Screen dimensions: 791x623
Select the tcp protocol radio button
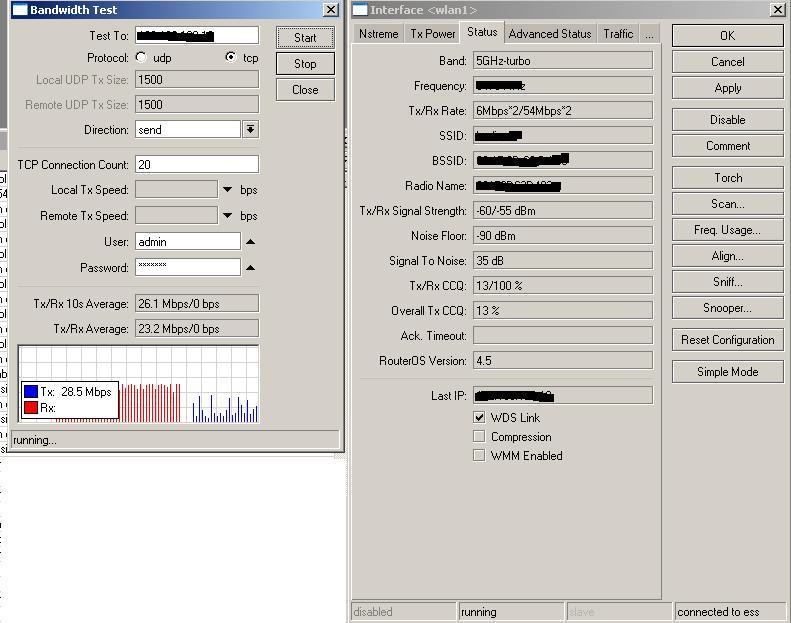(231, 58)
